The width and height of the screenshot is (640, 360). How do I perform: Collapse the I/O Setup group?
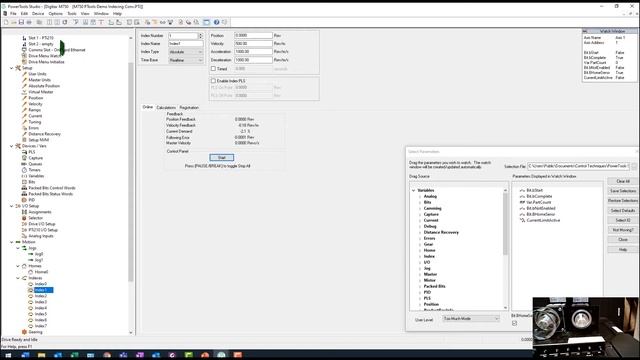tap(11, 206)
